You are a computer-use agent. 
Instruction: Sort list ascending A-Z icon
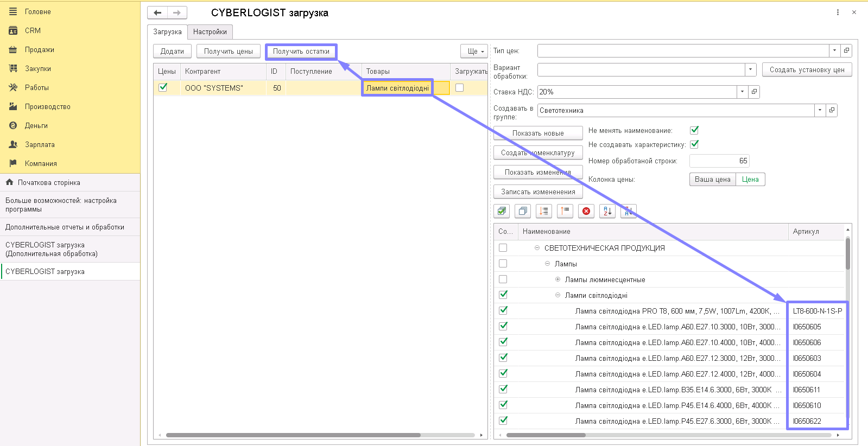coord(607,211)
